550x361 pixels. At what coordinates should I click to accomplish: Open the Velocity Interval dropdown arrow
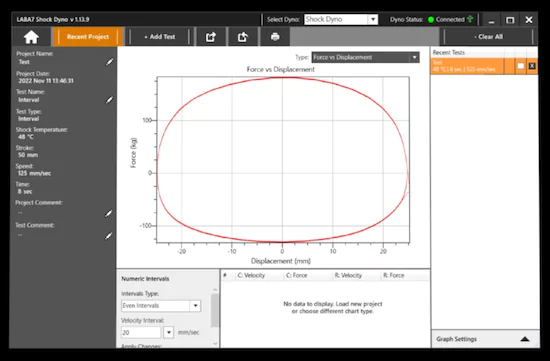coord(169,332)
